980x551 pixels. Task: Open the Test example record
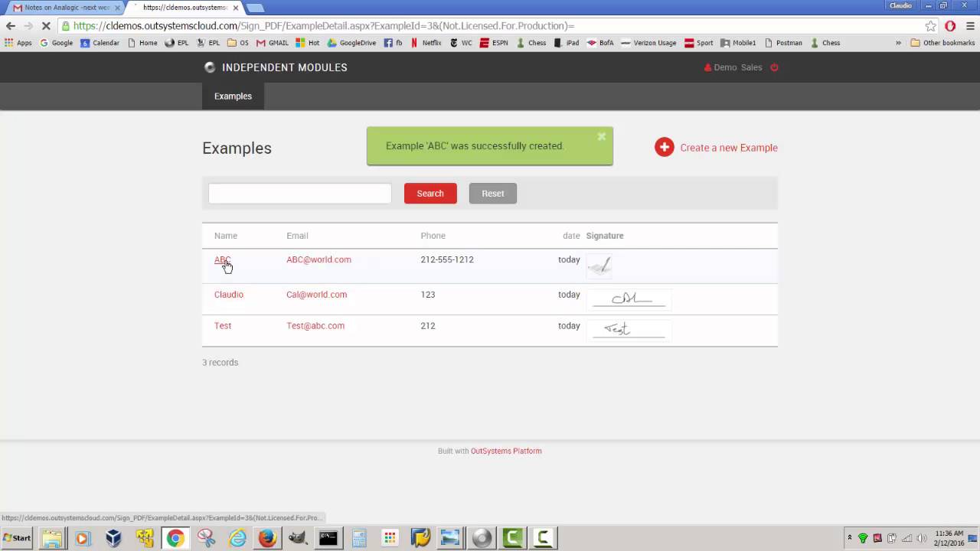click(x=223, y=326)
